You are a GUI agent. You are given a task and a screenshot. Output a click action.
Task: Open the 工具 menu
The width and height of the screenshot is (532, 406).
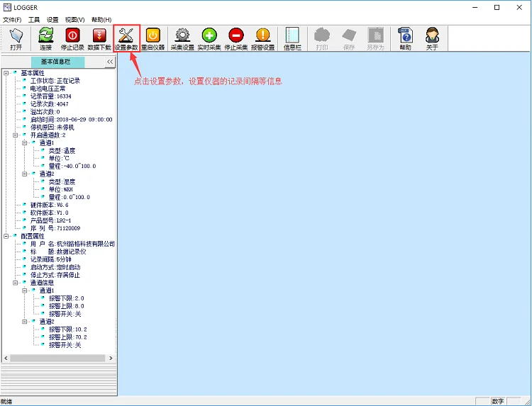pos(34,20)
